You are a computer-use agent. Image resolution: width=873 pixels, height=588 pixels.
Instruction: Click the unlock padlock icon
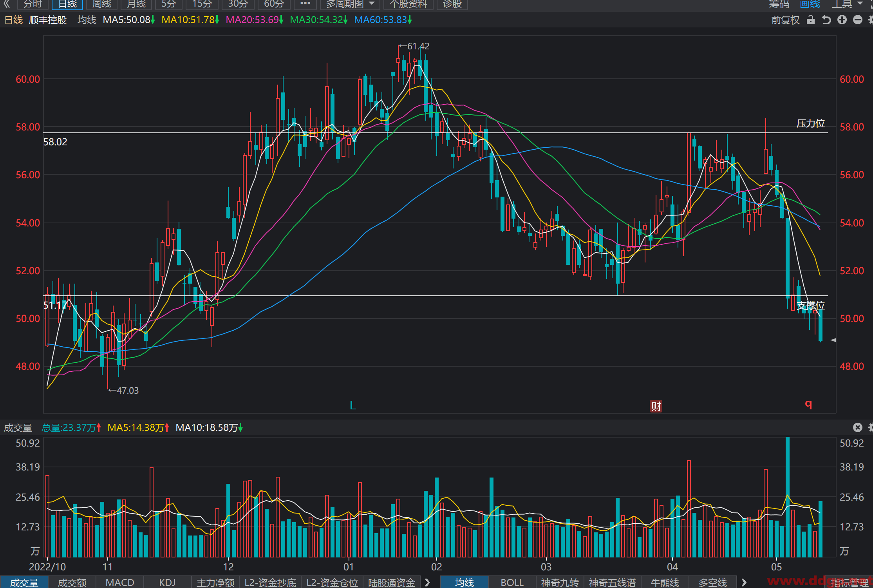coord(811,20)
